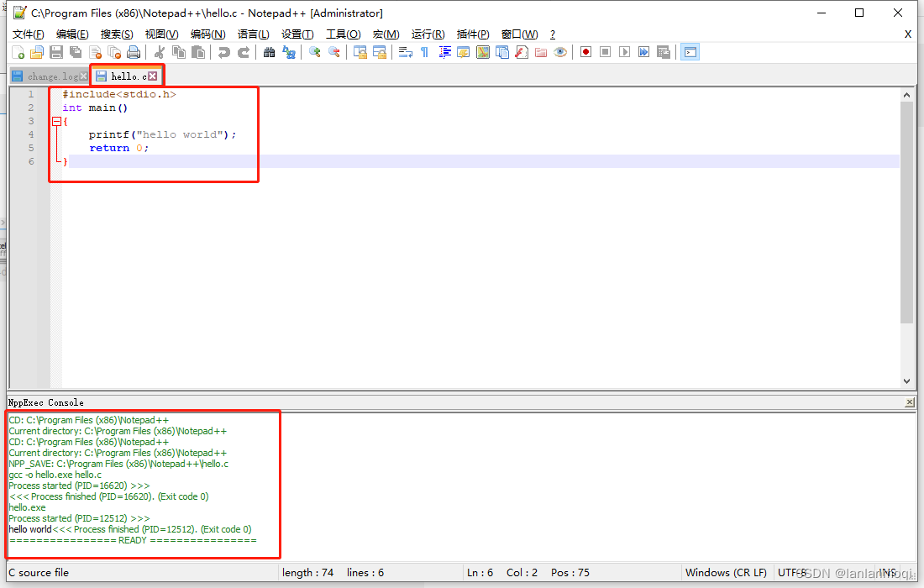Zoom in using the magnifier plus icon
924x588 pixels.
click(x=315, y=52)
